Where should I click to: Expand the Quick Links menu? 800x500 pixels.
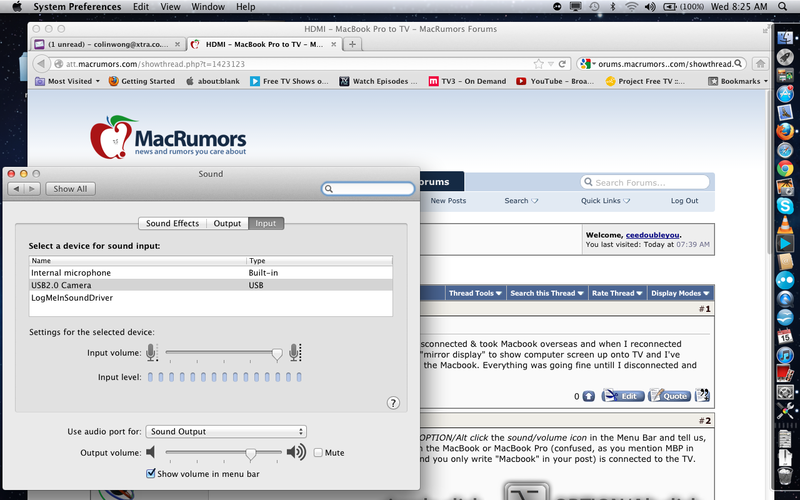point(605,201)
